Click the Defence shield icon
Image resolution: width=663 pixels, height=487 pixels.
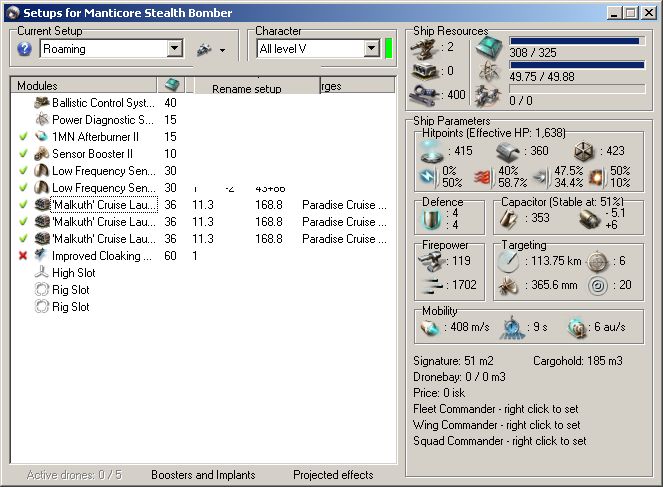click(432, 219)
